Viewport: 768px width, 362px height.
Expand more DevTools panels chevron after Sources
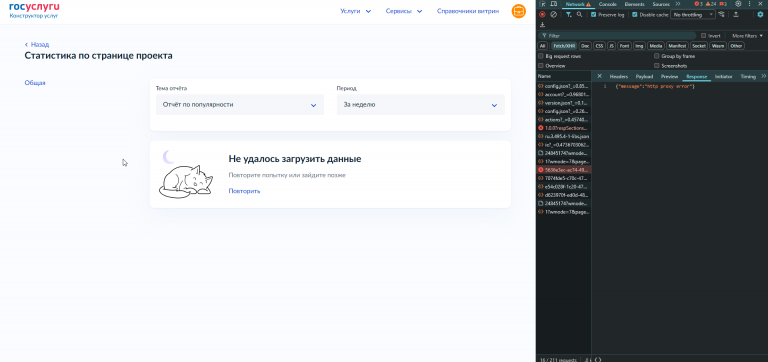click(678, 4)
